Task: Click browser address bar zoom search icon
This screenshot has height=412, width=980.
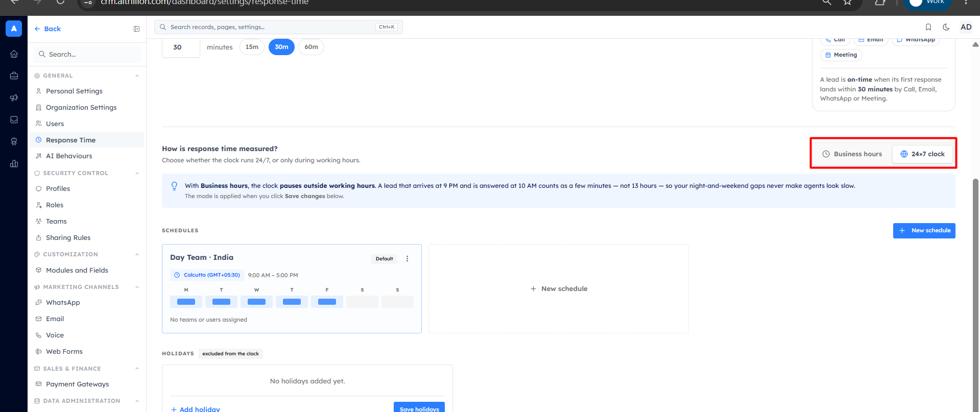Action: tap(827, 3)
